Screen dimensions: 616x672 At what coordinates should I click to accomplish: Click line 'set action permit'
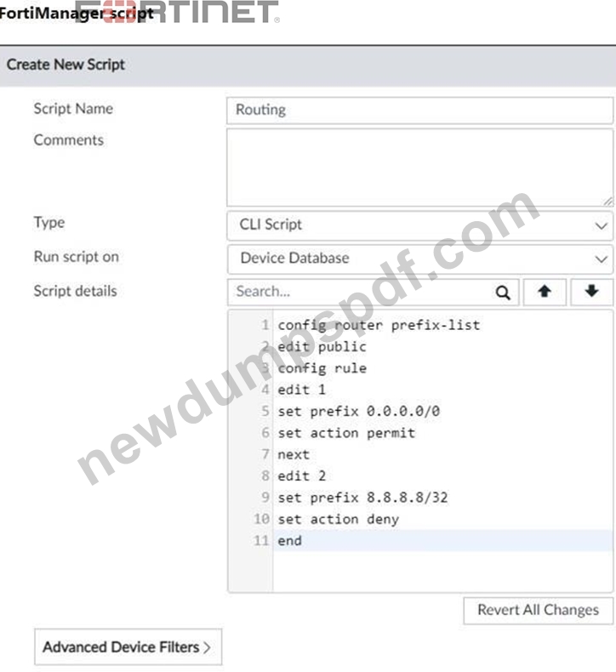pos(346,433)
